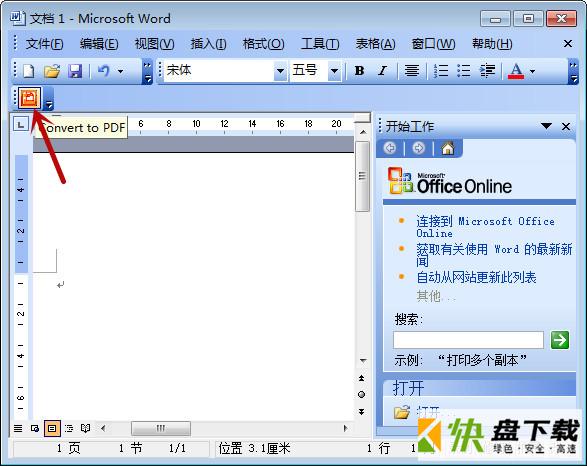
Task: Click the green search arrow button
Action: tap(560, 340)
